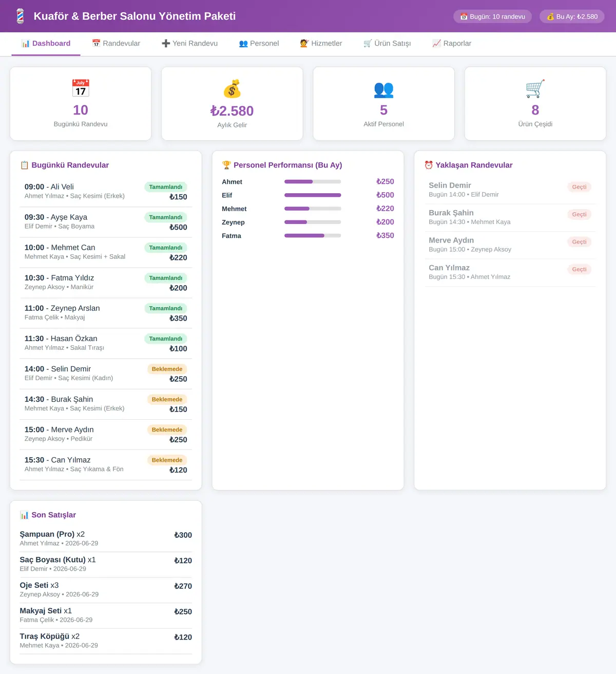Click the 'Bugün: 10 randevu' header badge
The width and height of the screenshot is (616, 674).
pos(493,16)
